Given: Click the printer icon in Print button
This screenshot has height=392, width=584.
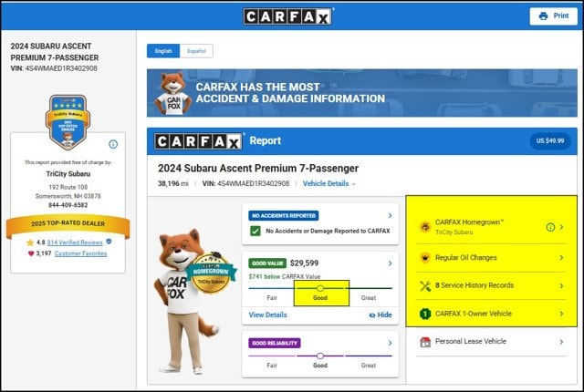Looking at the screenshot, I should click(544, 16).
